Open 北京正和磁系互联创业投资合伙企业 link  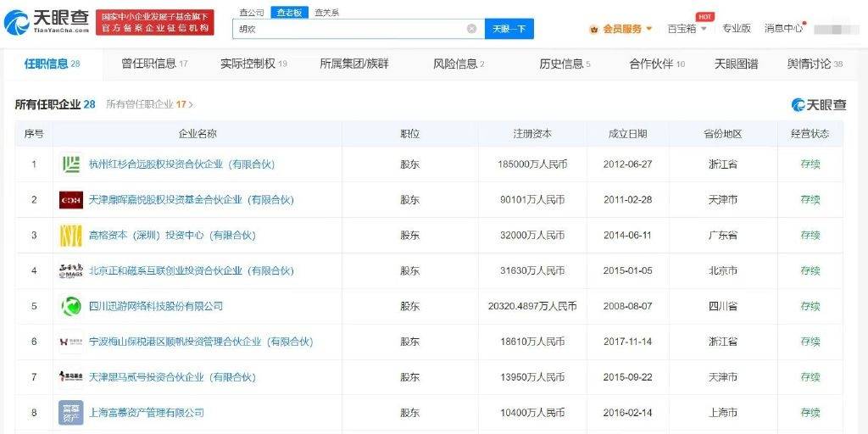[x=191, y=270]
